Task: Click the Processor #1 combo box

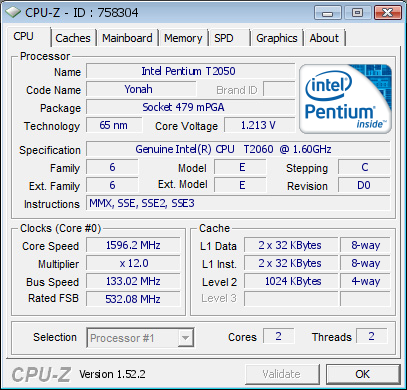Action: pos(140,338)
